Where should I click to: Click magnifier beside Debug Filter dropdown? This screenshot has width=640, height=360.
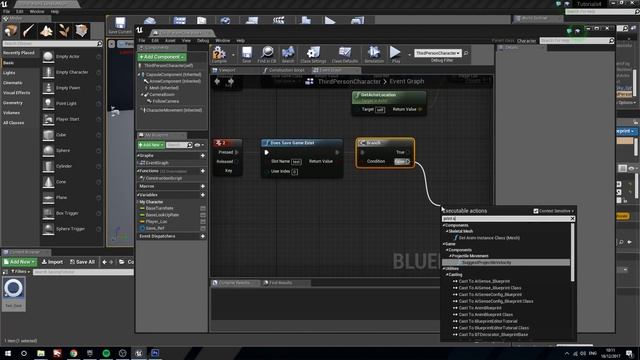[x=466, y=53]
